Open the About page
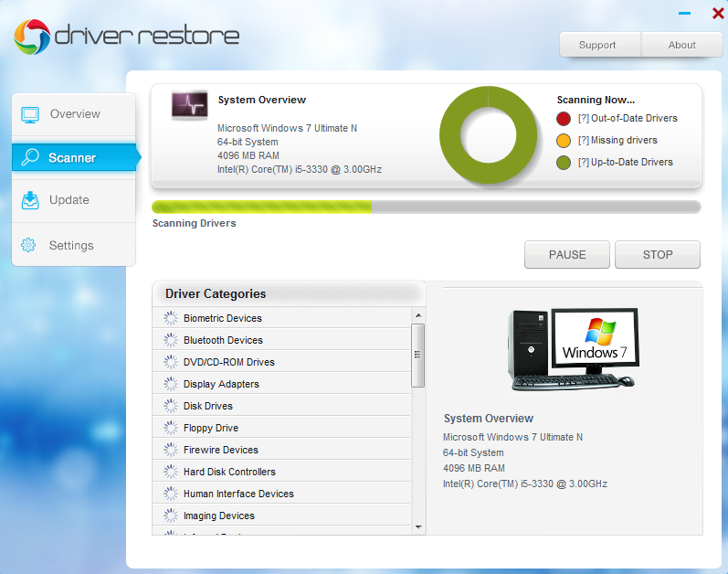 [682, 45]
